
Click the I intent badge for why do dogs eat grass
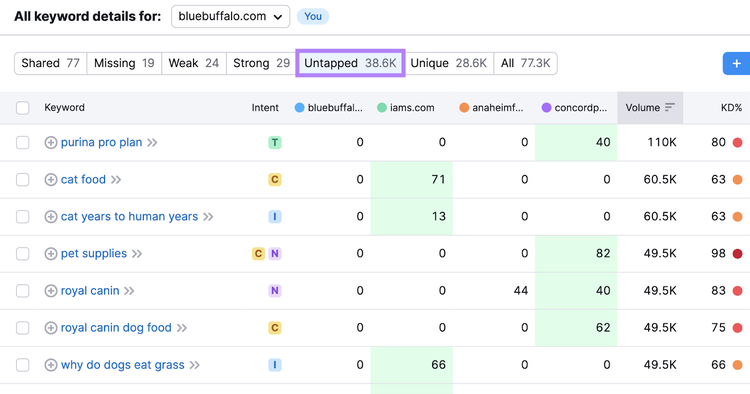(275, 365)
